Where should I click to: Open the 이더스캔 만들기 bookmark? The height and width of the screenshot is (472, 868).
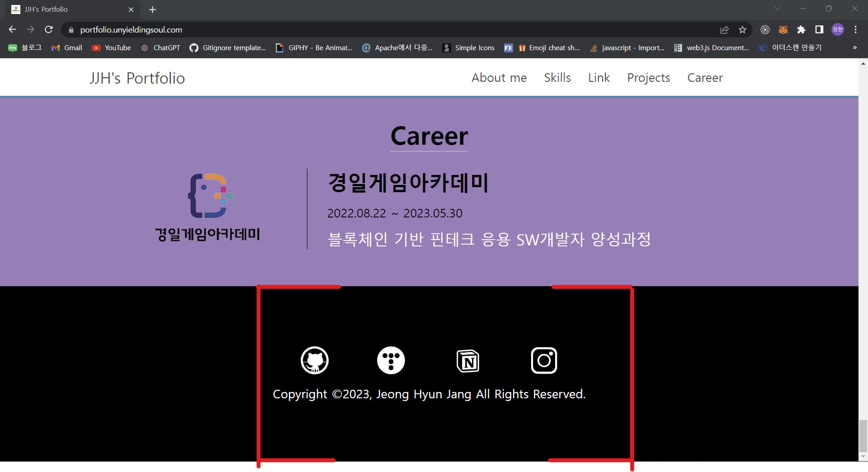tap(790, 47)
